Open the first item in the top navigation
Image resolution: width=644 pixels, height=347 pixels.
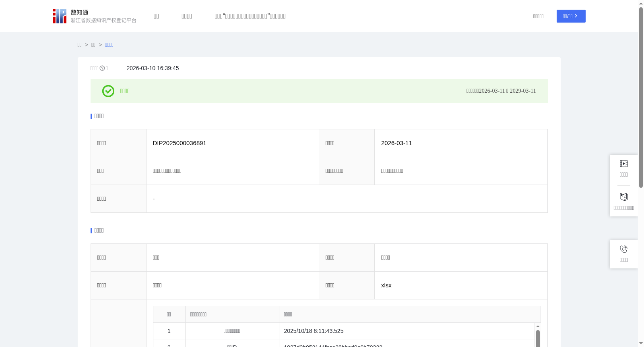pos(156,16)
